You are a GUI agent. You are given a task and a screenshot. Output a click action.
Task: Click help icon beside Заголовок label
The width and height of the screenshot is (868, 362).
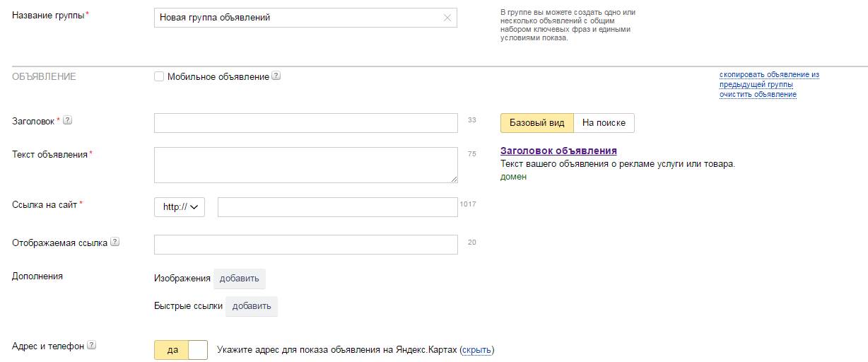click(68, 120)
